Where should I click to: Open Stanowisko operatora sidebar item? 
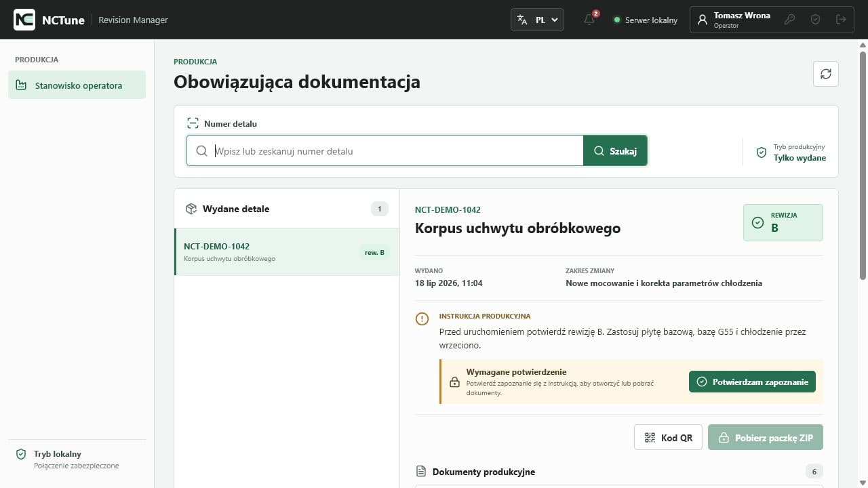(77, 85)
